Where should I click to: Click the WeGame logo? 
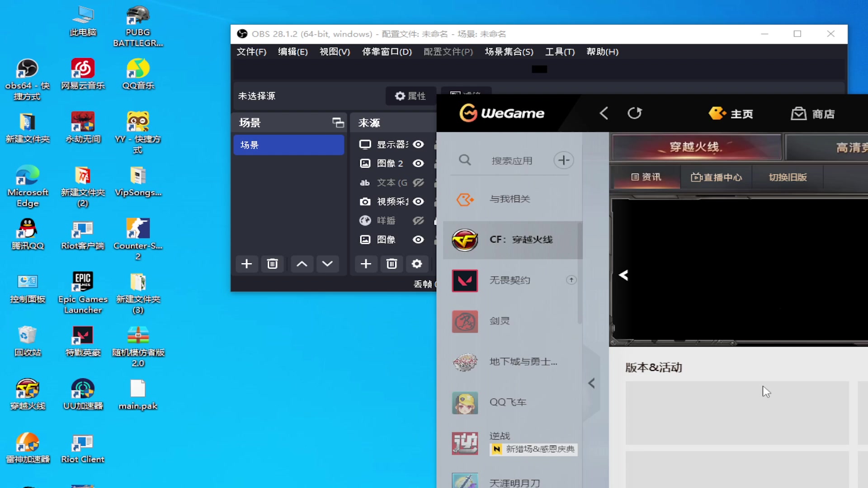[502, 113]
